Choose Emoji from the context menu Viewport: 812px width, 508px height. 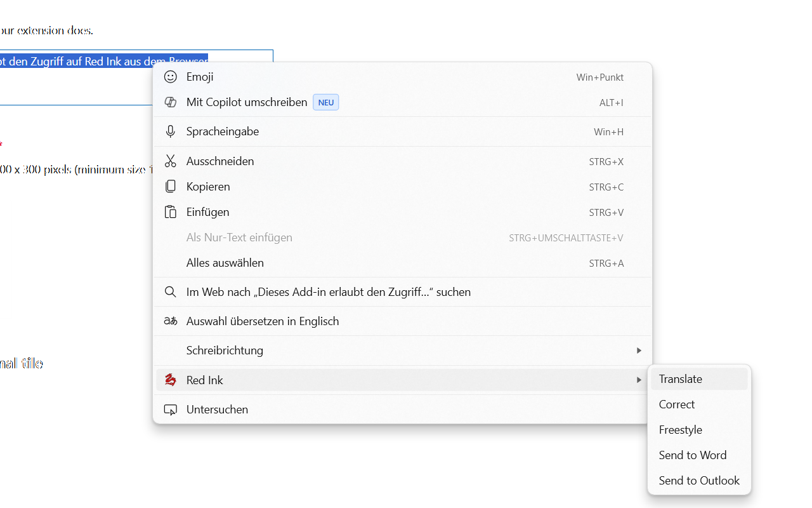402,77
